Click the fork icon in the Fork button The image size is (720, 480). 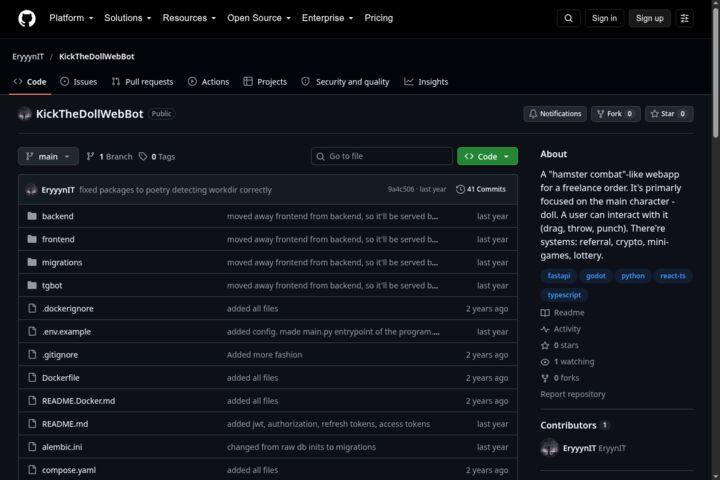click(x=600, y=113)
